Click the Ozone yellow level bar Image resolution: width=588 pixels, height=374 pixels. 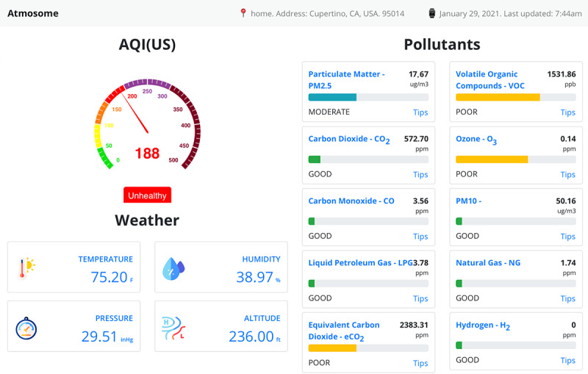(x=492, y=159)
